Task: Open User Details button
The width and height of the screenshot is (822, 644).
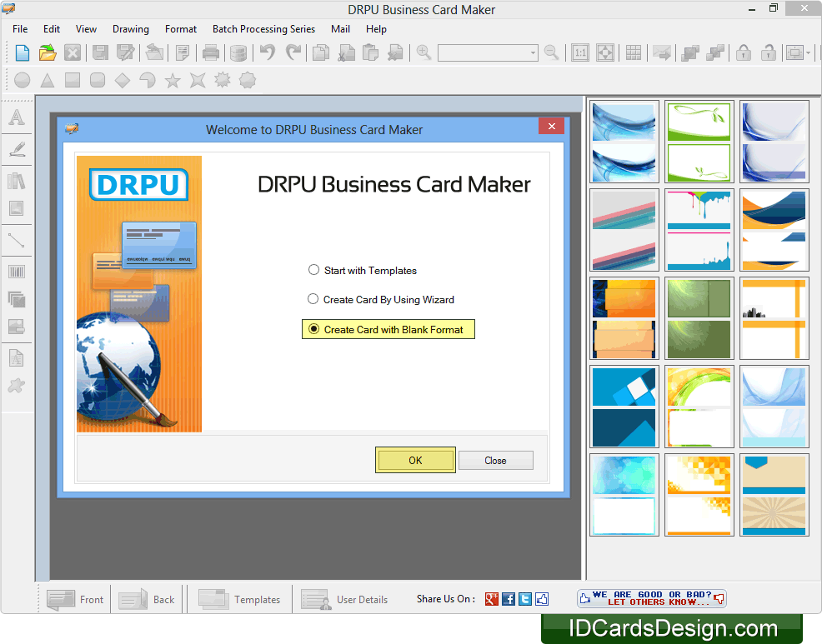Action: [344, 600]
